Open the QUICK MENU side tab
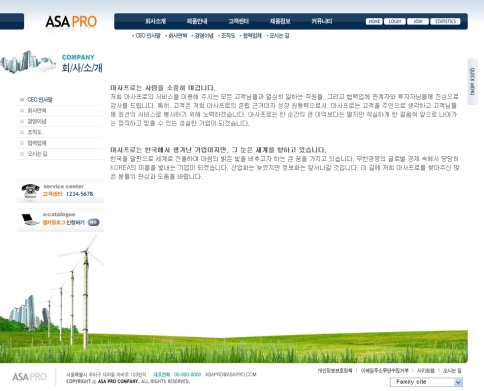 (472, 82)
